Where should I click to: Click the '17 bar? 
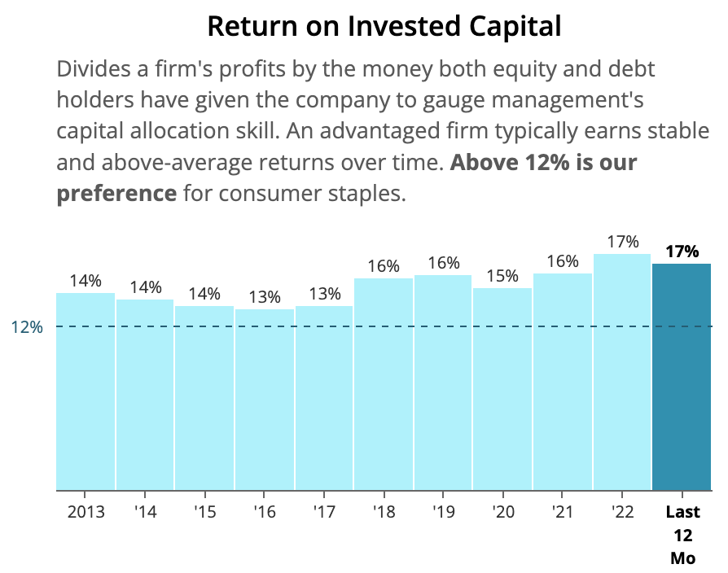[x=324, y=398]
